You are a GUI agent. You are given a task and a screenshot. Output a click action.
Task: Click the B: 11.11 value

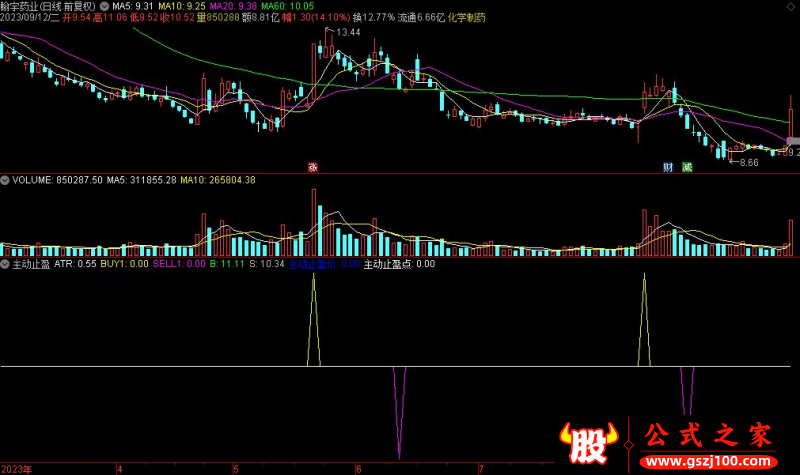227,264
